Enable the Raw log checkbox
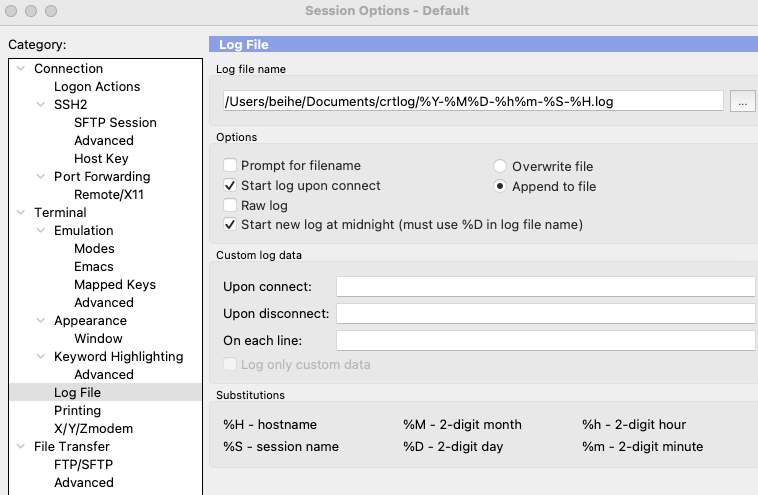 tap(230, 205)
